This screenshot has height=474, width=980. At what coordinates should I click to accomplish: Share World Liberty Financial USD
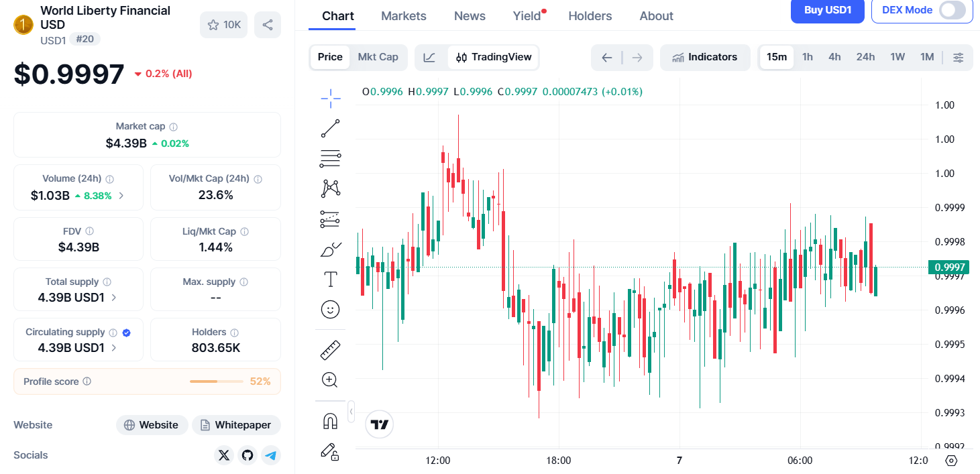pyautogui.click(x=268, y=25)
